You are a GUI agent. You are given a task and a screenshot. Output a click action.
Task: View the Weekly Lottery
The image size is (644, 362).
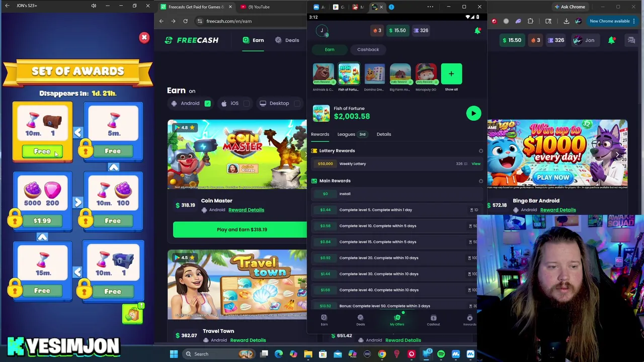[x=476, y=163]
